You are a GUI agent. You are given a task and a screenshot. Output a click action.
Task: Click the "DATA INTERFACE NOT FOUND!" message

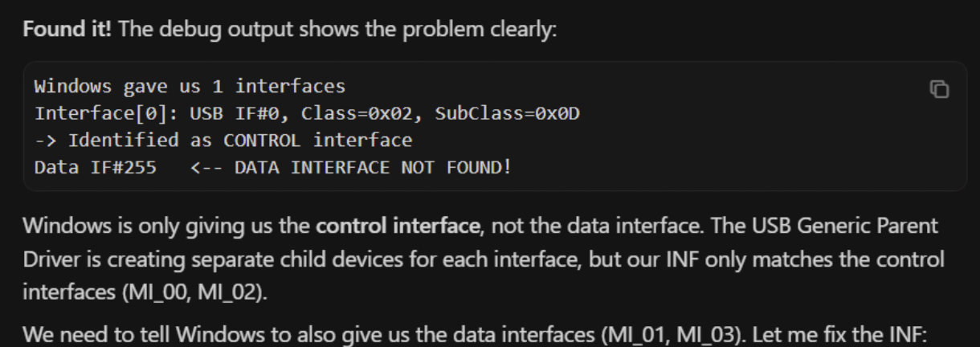point(372,168)
